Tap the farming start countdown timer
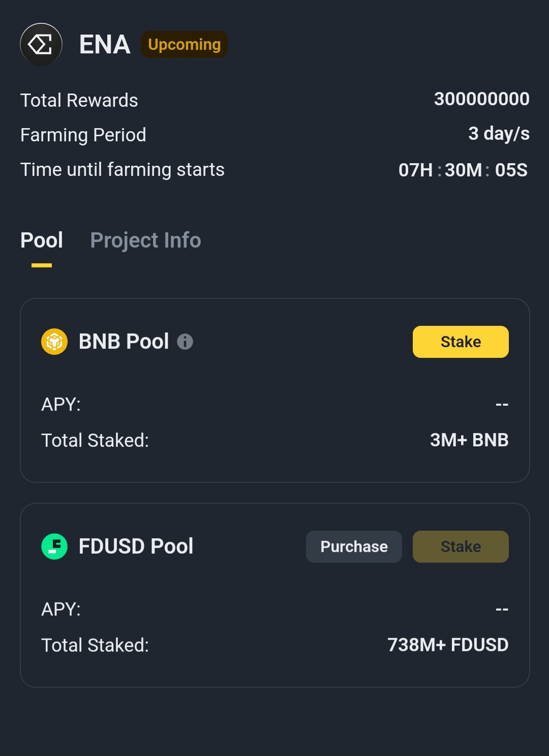Viewport: 549px width, 756px height. [x=463, y=170]
